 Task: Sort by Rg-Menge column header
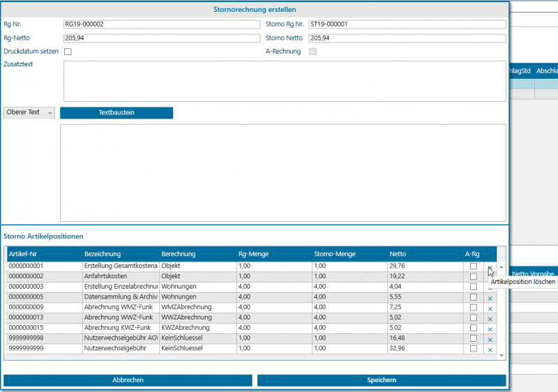tap(274, 254)
